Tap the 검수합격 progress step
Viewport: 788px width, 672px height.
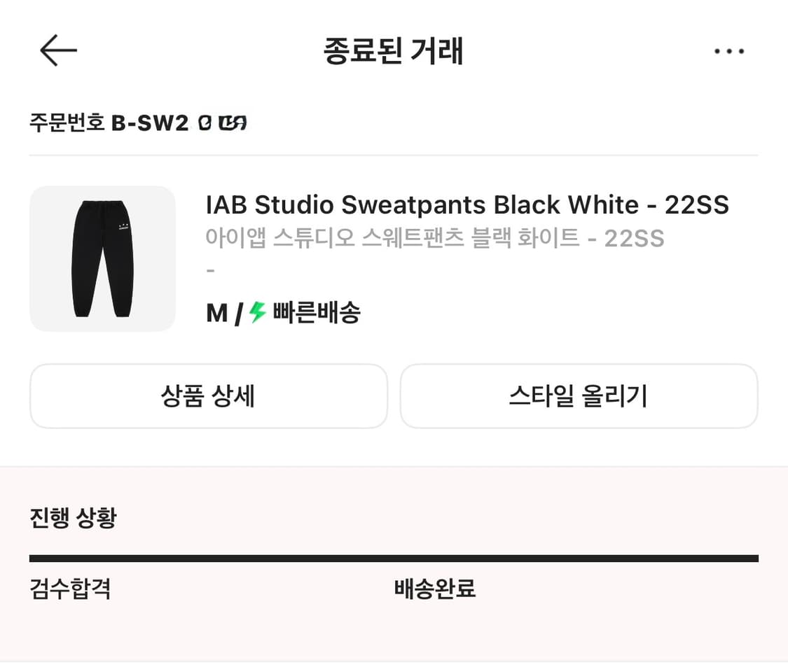(x=71, y=590)
